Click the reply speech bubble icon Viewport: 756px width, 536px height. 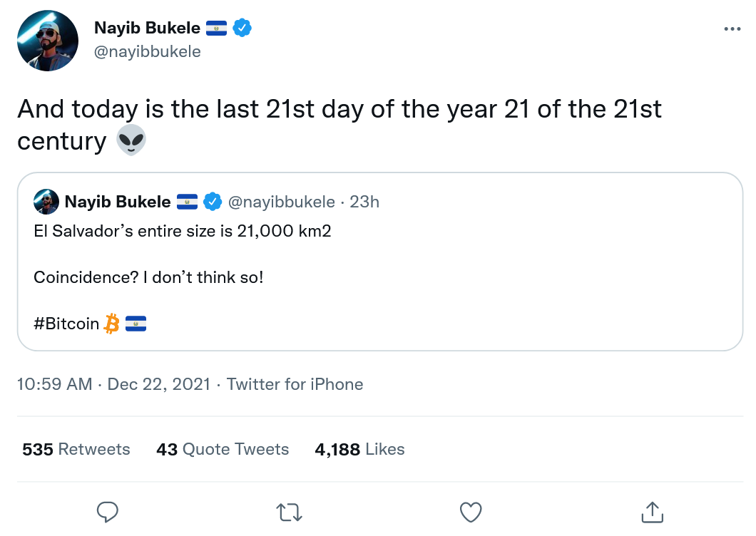[107, 511]
